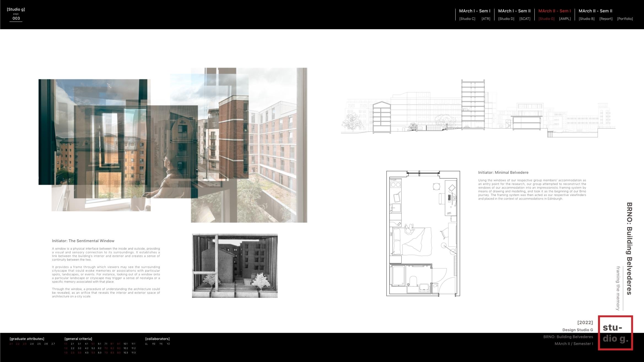Screen dimensions: 644x362
Task: Go to the [Report] page
Action: click(606, 19)
